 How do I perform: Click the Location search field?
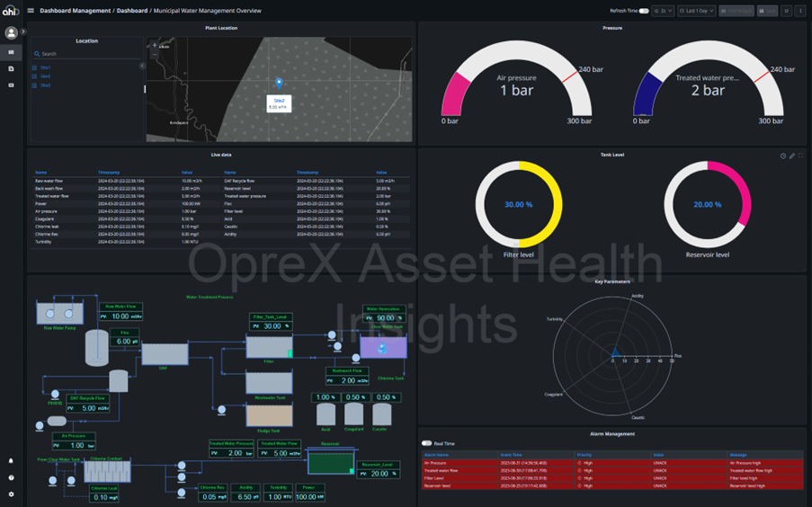coord(85,54)
